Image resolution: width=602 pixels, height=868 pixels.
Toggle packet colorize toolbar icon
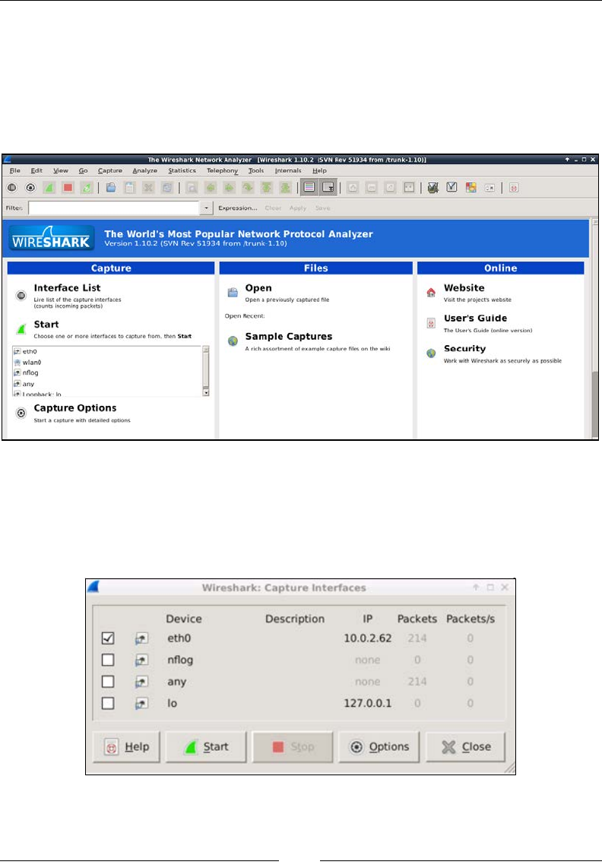(x=309, y=188)
